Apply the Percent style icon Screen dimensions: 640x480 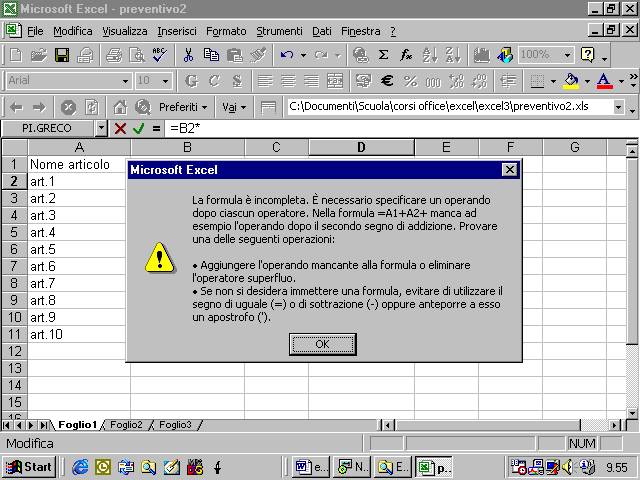click(x=410, y=81)
